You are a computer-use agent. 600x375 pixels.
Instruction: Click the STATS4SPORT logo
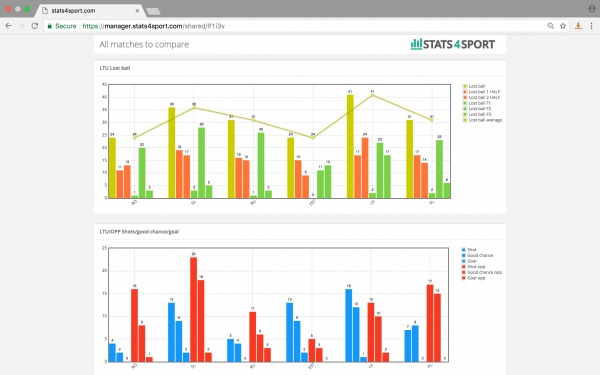(x=453, y=44)
